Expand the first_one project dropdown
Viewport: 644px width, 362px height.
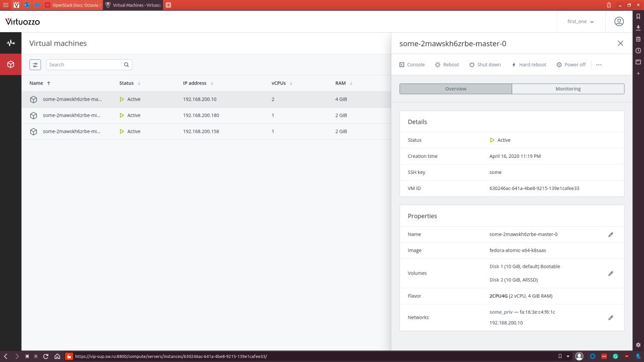click(x=581, y=22)
